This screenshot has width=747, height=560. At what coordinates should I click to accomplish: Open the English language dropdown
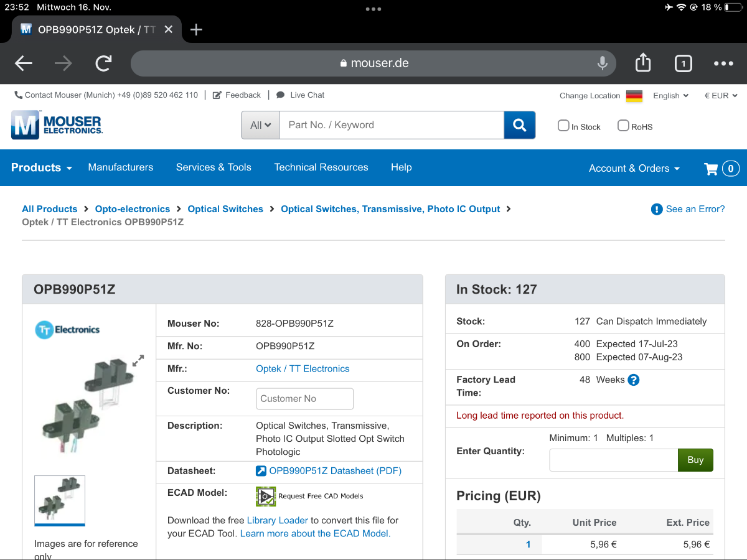pos(670,96)
